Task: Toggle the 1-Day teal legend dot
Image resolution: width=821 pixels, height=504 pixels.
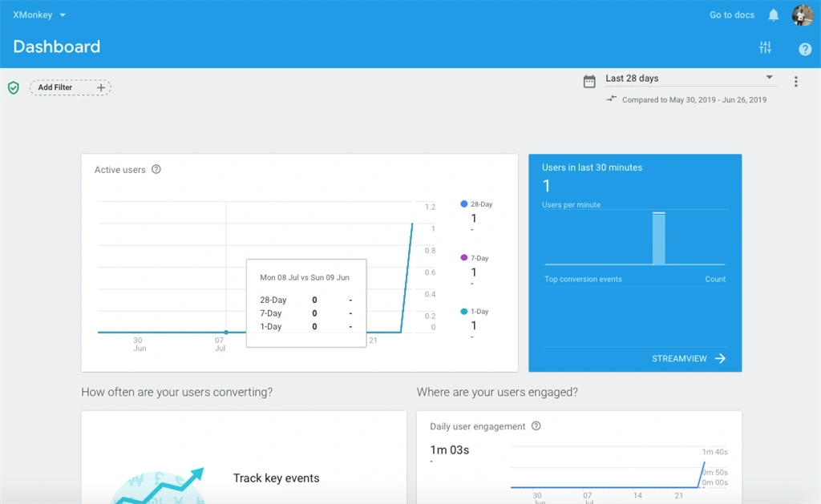Action: pyautogui.click(x=463, y=311)
